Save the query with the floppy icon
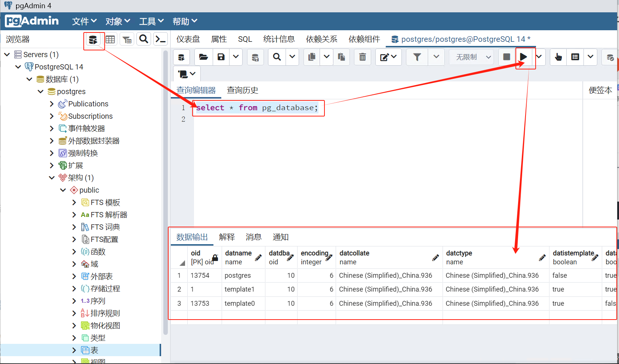The width and height of the screenshot is (619, 364). (221, 57)
